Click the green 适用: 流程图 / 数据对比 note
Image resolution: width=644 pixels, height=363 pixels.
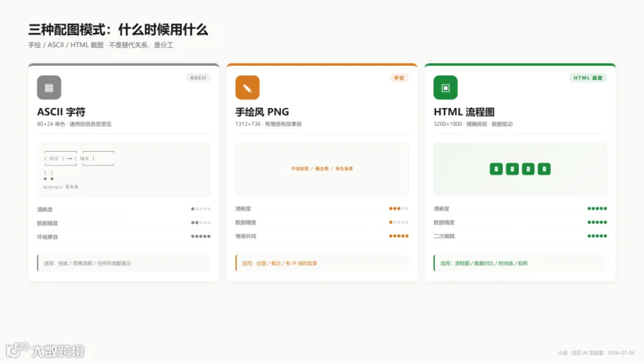coord(520,263)
